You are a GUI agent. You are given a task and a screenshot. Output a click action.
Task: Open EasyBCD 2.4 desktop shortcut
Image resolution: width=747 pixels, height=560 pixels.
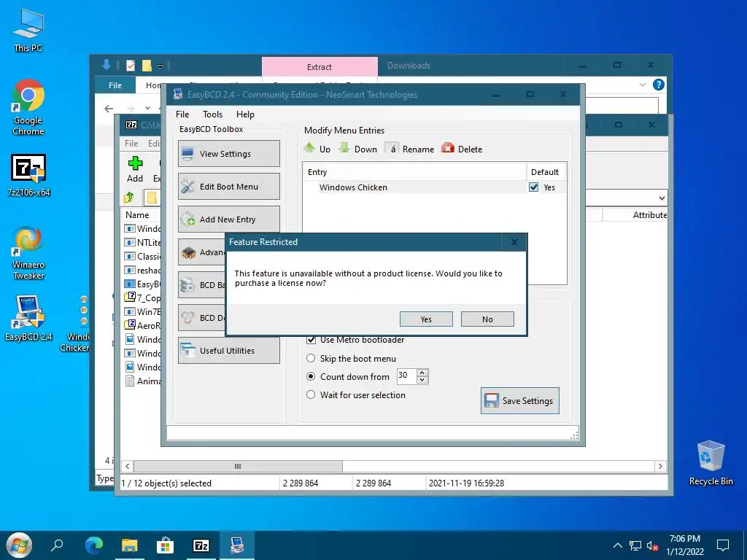click(x=28, y=318)
